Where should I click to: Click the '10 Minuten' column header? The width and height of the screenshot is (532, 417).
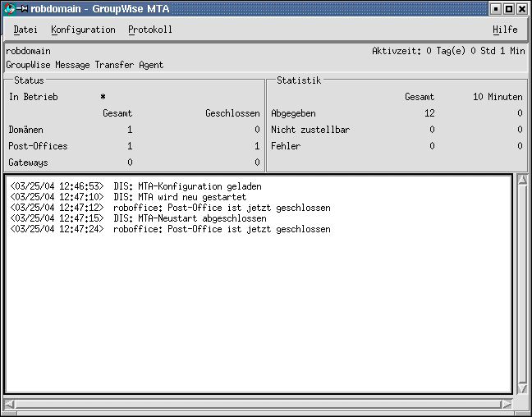click(x=498, y=97)
